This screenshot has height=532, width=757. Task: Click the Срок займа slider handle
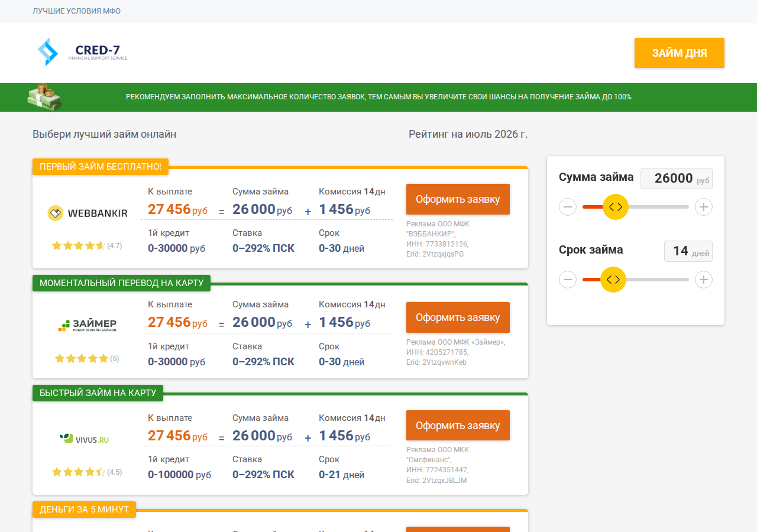tap(613, 280)
